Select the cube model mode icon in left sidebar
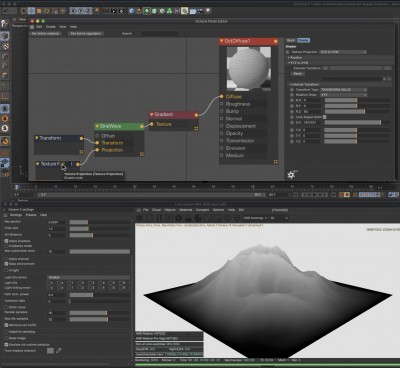The width and height of the screenshot is (400, 368). point(5,36)
